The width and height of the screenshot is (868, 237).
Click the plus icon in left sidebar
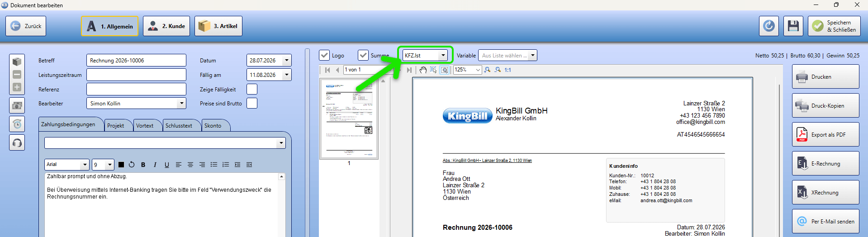pyautogui.click(x=17, y=87)
